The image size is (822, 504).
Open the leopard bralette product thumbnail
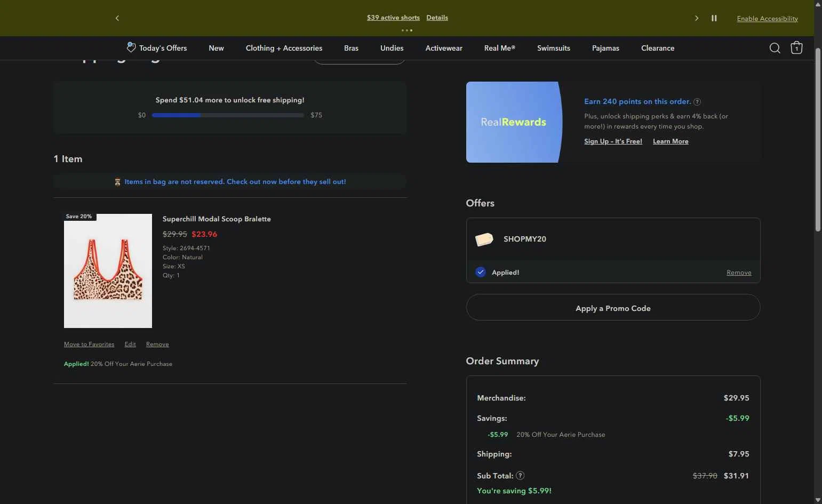(x=108, y=271)
